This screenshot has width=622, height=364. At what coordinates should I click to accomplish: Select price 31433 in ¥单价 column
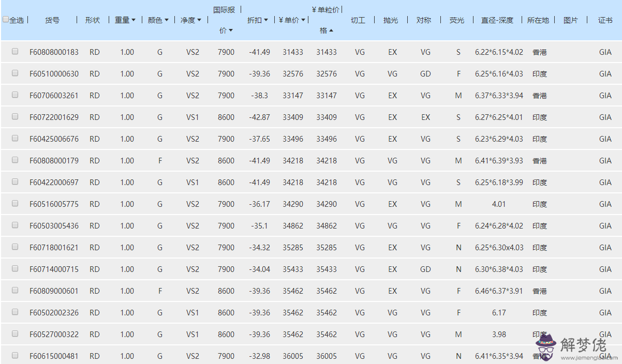293,52
